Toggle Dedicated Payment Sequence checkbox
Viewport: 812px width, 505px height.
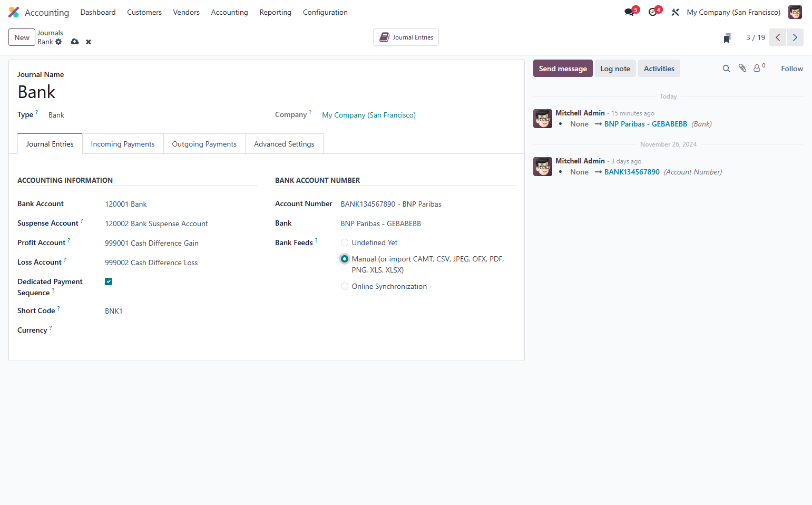pyautogui.click(x=109, y=281)
